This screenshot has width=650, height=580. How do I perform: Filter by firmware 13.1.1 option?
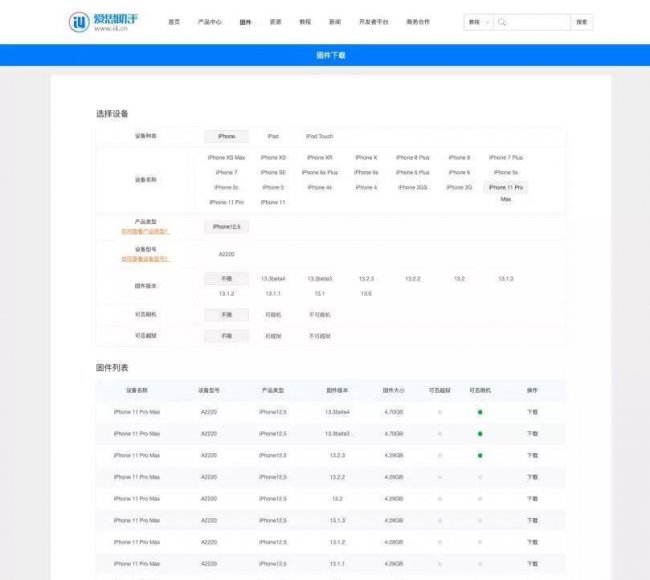click(x=273, y=294)
